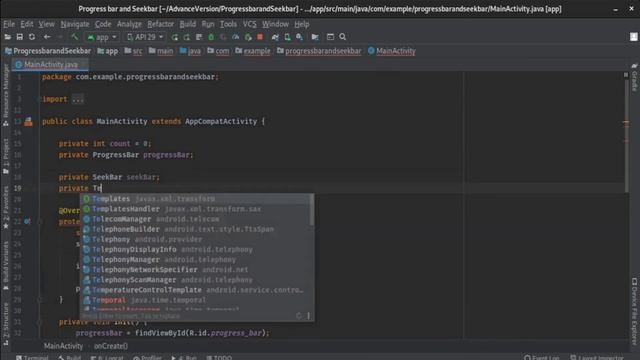
Task: Select TemperatureControlTemplate suggestion
Action: (196, 290)
